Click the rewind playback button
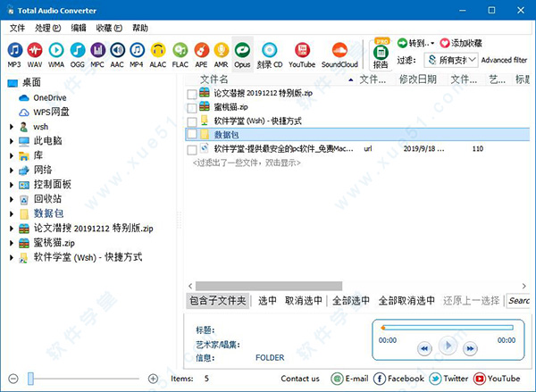 [424, 348]
